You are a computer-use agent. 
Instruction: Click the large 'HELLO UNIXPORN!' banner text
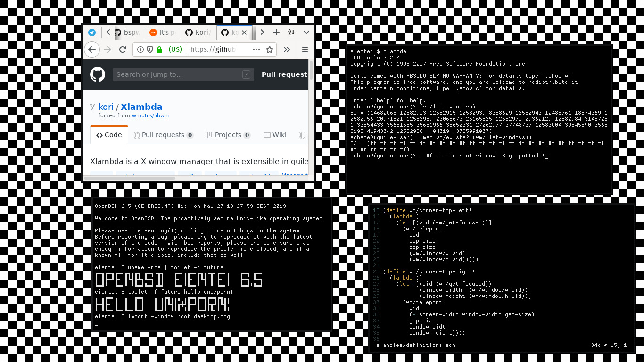[x=163, y=304]
